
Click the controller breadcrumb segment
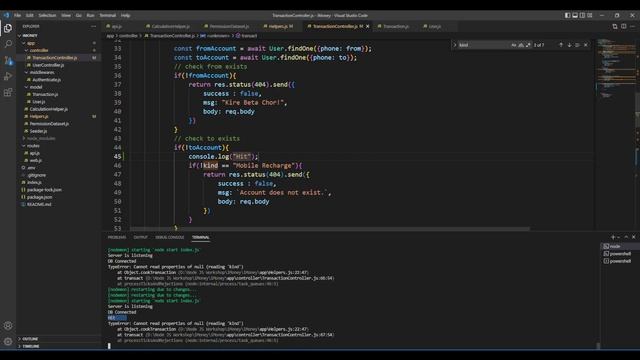pos(128,36)
